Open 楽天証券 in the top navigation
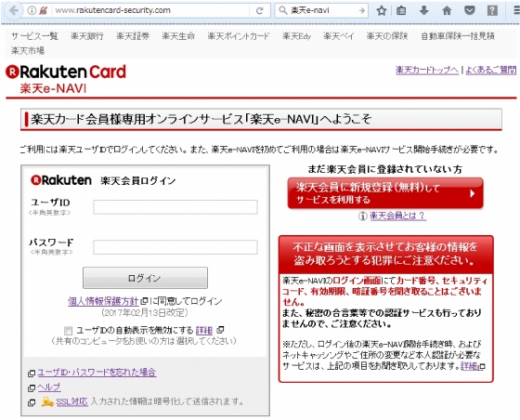Image resolution: width=520 pixels, height=420 pixels. 133,36
